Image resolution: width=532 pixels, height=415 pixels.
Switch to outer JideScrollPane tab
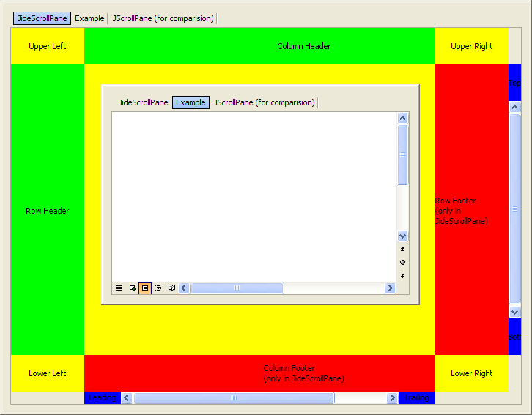(42, 18)
